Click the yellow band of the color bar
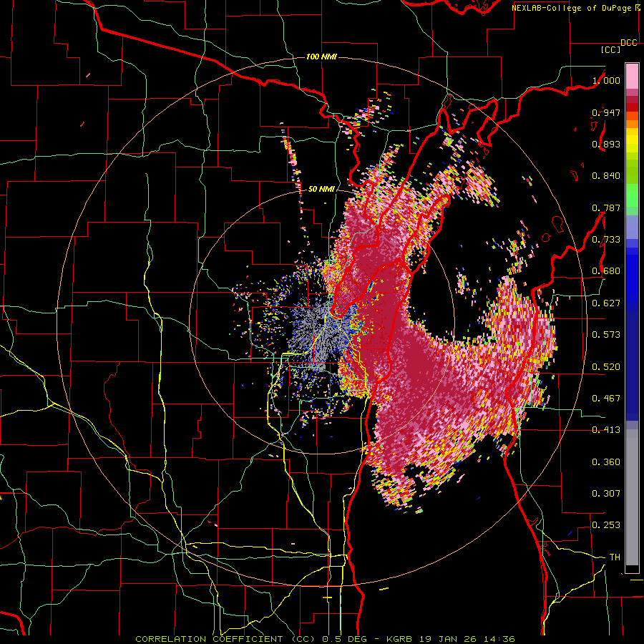The height and width of the screenshot is (644, 644). pyautogui.click(x=632, y=141)
